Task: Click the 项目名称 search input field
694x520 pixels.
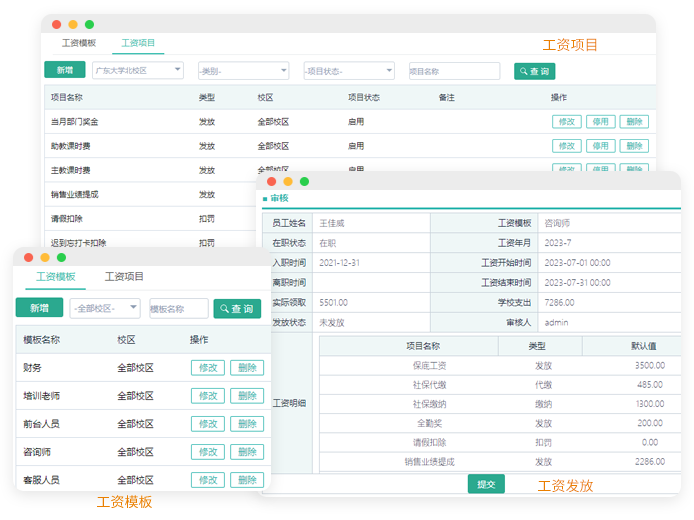Action: [x=454, y=71]
